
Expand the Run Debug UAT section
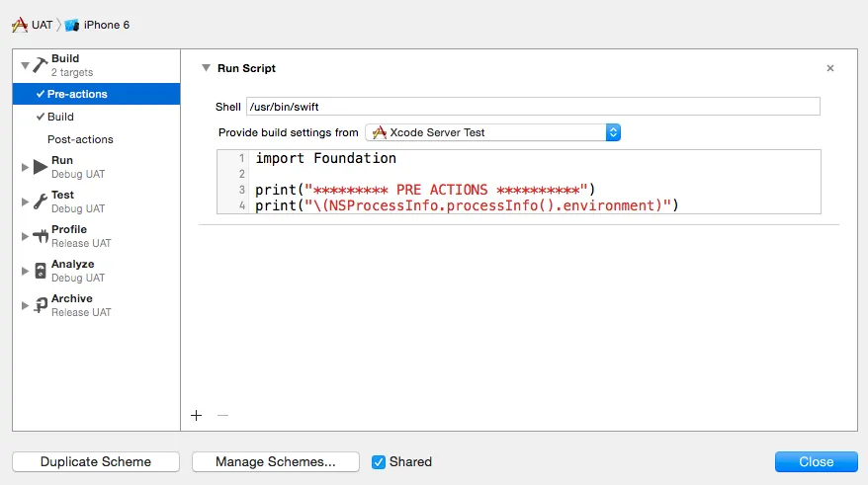tap(26, 167)
